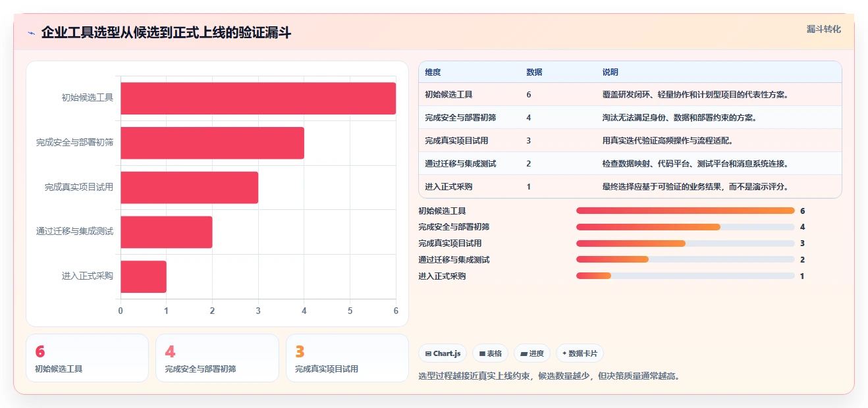Image resolution: width=868 pixels, height=408 pixels.
Task: Click the 完成安全与部署初筛 progress bar
Action: click(686, 227)
